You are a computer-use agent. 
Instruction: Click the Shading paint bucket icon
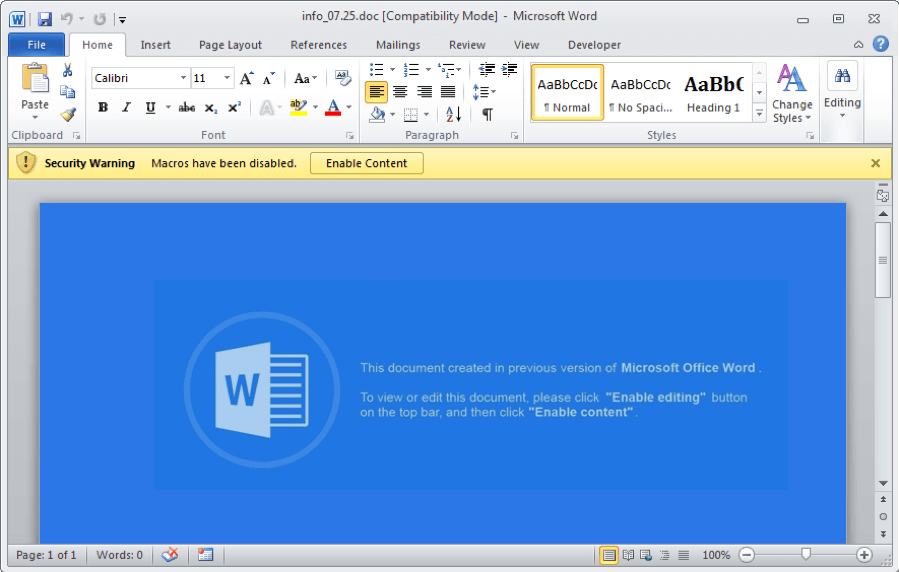[x=377, y=115]
